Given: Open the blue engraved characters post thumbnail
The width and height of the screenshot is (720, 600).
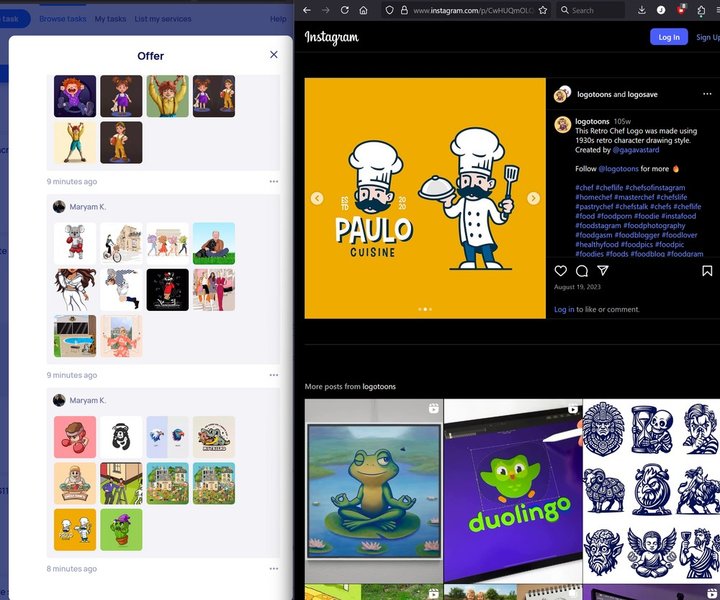Looking at the screenshot, I should [x=652, y=491].
